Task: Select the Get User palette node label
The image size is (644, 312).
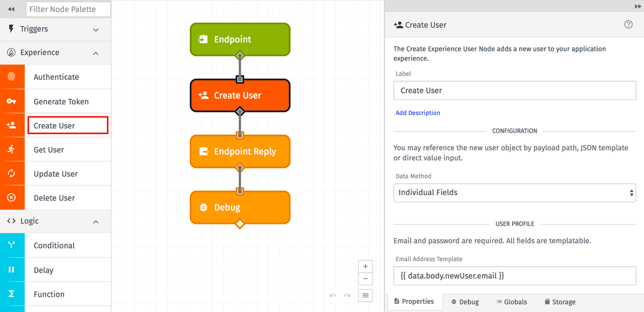Action: [49, 150]
